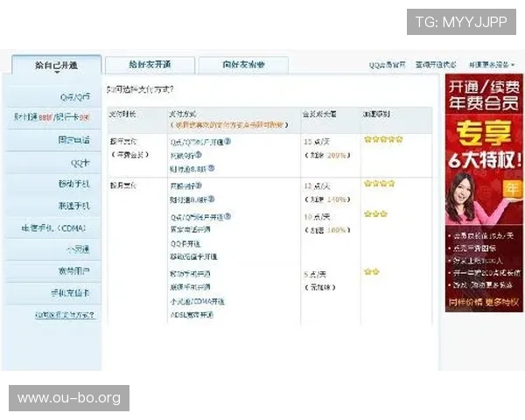
Task: Open the 查询开通状态 link
Action: click(x=436, y=65)
